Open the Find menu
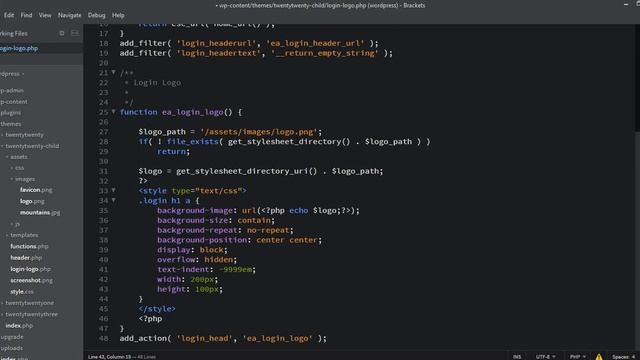This screenshot has width=640, height=360. click(x=26, y=15)
